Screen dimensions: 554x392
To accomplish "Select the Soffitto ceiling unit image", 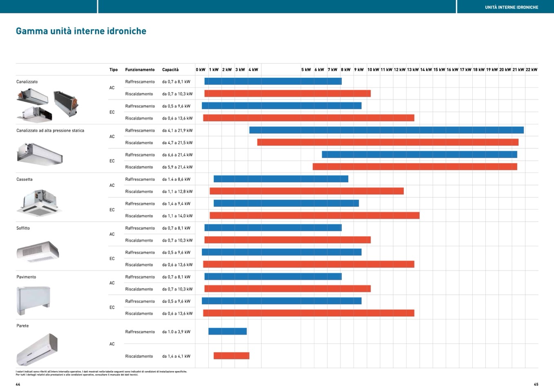I will click(38, 251).
